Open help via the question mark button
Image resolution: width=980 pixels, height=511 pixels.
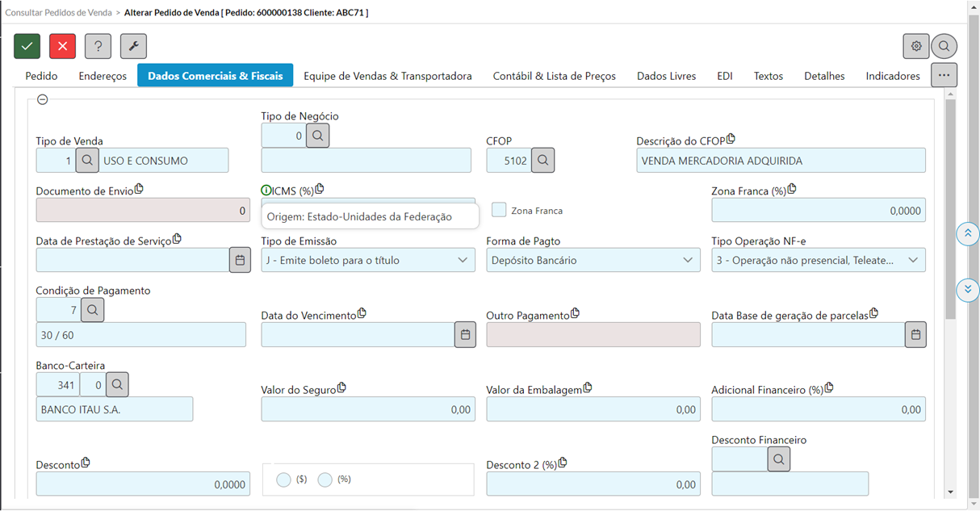click(x=98, y=46)
